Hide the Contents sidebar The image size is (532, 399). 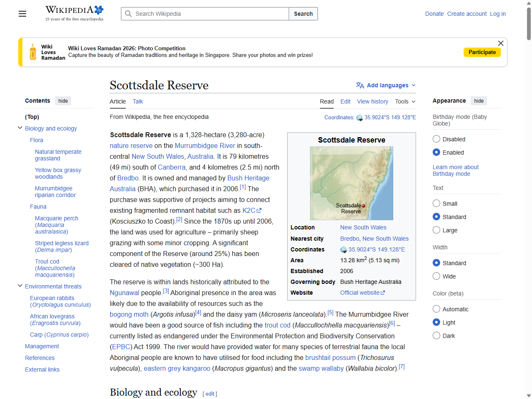click(63, 101)
